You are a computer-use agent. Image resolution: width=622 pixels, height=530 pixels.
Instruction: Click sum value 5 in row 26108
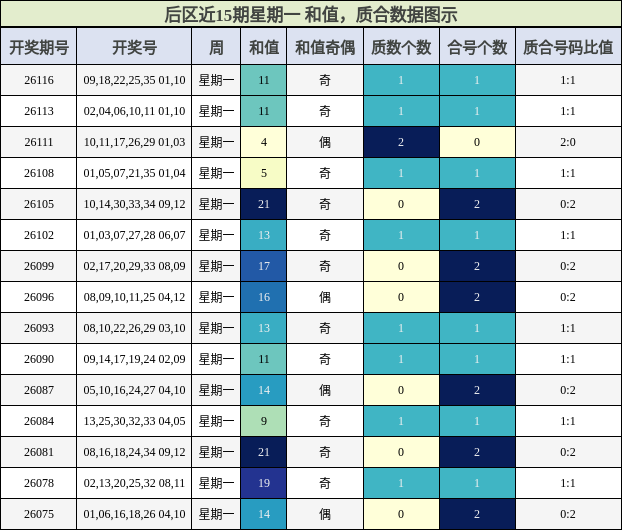(x=264, y=173)
